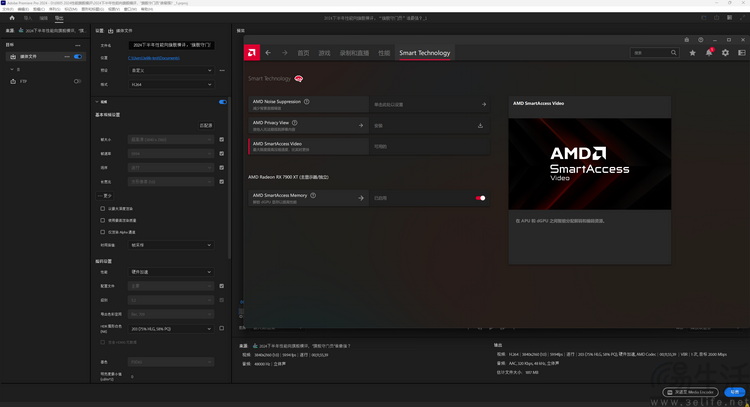Uncheck match-source box for frame size
Viewport: 750px width, 407px height.
click(x=221, y=140)
